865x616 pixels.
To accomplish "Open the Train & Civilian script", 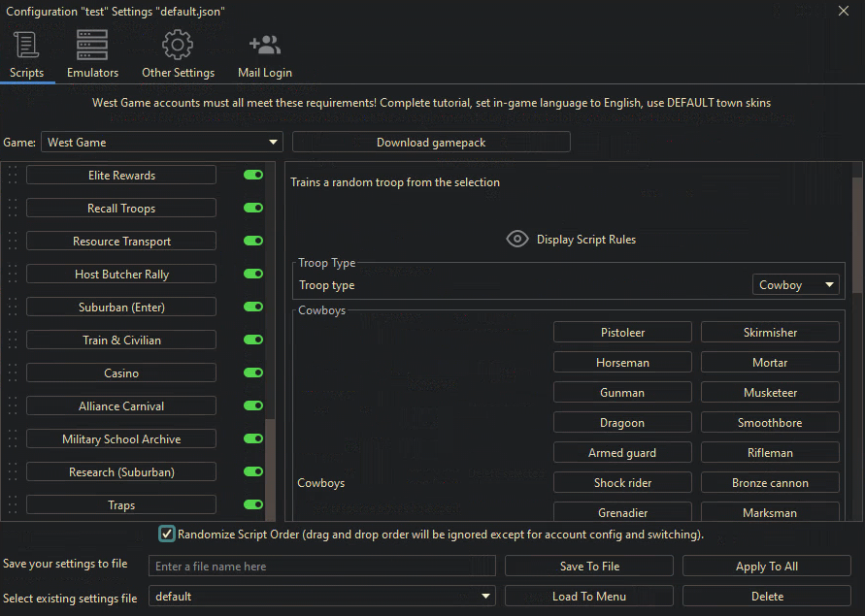I will [121, 340].
